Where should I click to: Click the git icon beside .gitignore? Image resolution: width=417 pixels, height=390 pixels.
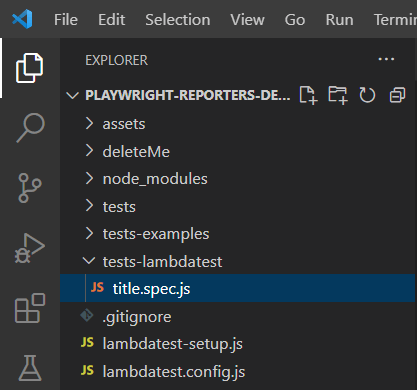pyautogui.click(x=87, y=315)
